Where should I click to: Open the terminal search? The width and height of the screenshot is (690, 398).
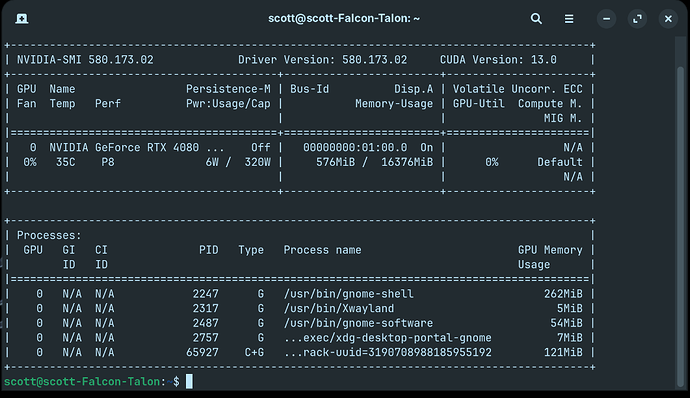tap(536, 18)
